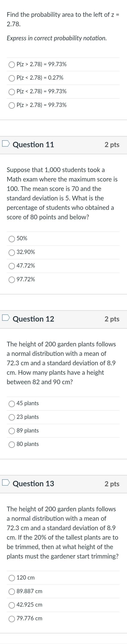The image size is (127, 644).
Task: Flag Question 11 with the bookmark icon
Action: [6, 143]
